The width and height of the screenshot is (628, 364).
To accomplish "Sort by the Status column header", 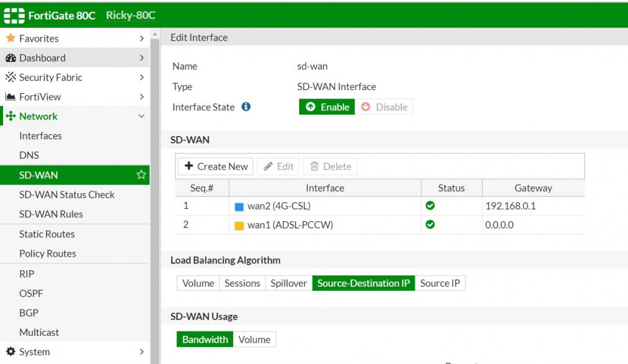I will [451, 188].
